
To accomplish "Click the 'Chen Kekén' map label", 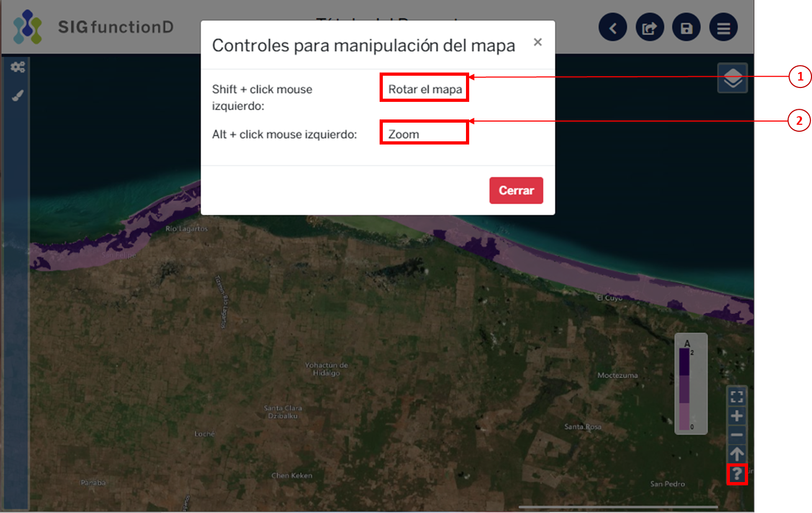I will click(292, 475).
